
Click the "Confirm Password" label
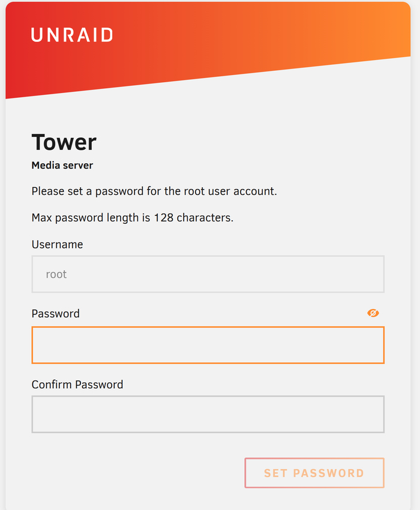(77, 384)
